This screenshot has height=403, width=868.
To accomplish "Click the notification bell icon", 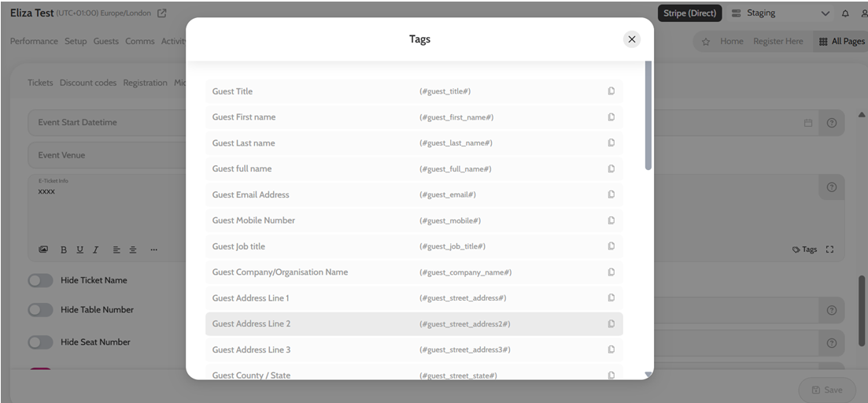I will pos(845,13).
